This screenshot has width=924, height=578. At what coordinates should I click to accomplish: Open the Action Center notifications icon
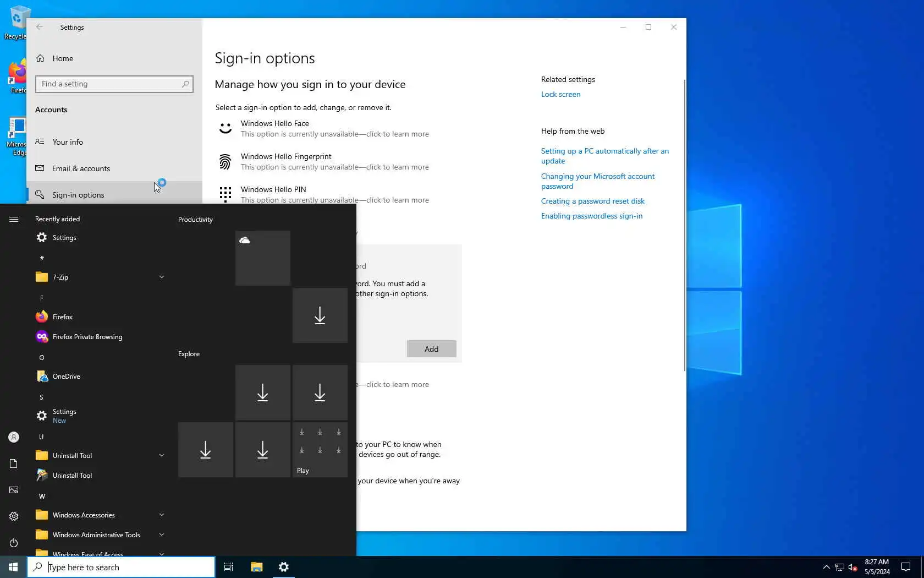pos(906,567)
